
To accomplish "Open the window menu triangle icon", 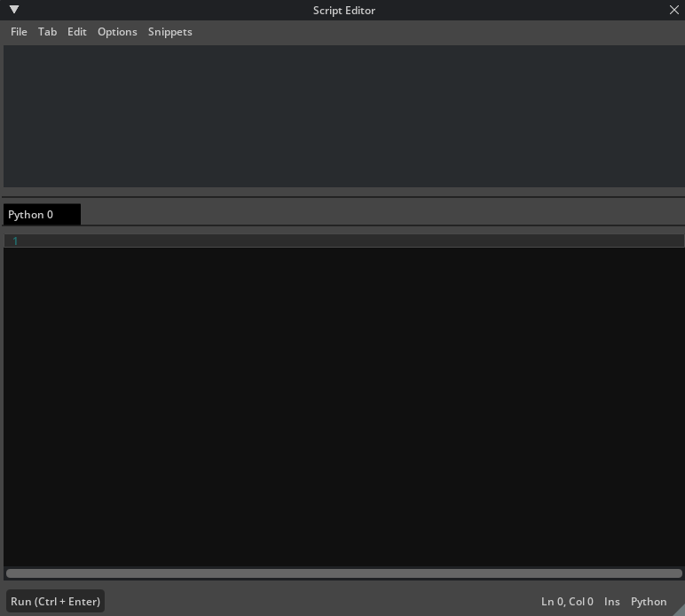I will coord(13,10).
